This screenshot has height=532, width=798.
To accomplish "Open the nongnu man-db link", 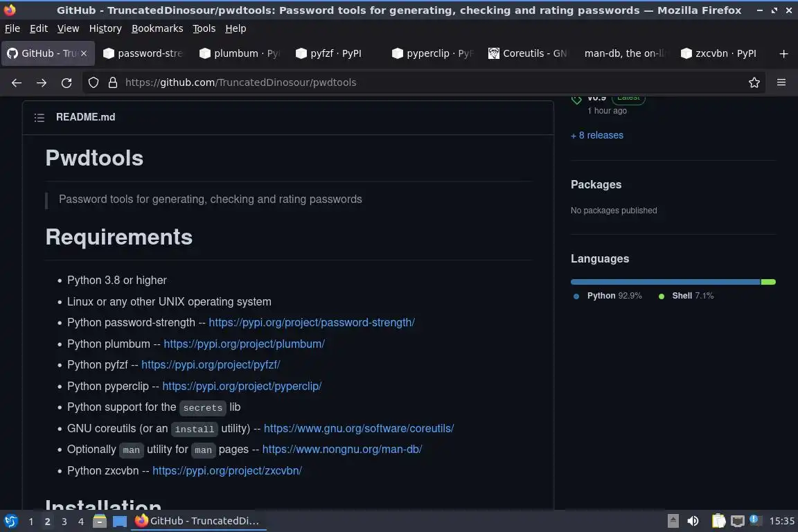I will [342, 450].
